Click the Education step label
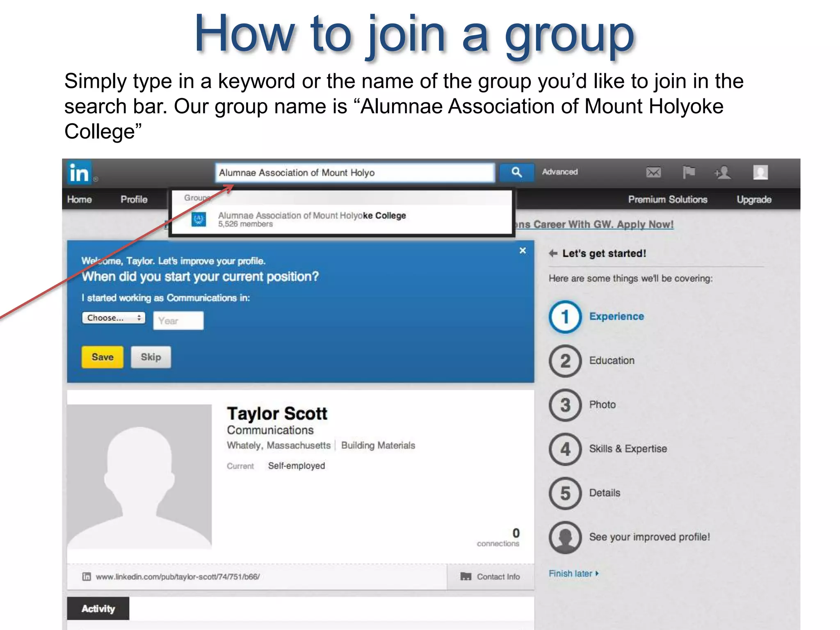The height and width of the screenshot is (630, 840). pos(612,361)
